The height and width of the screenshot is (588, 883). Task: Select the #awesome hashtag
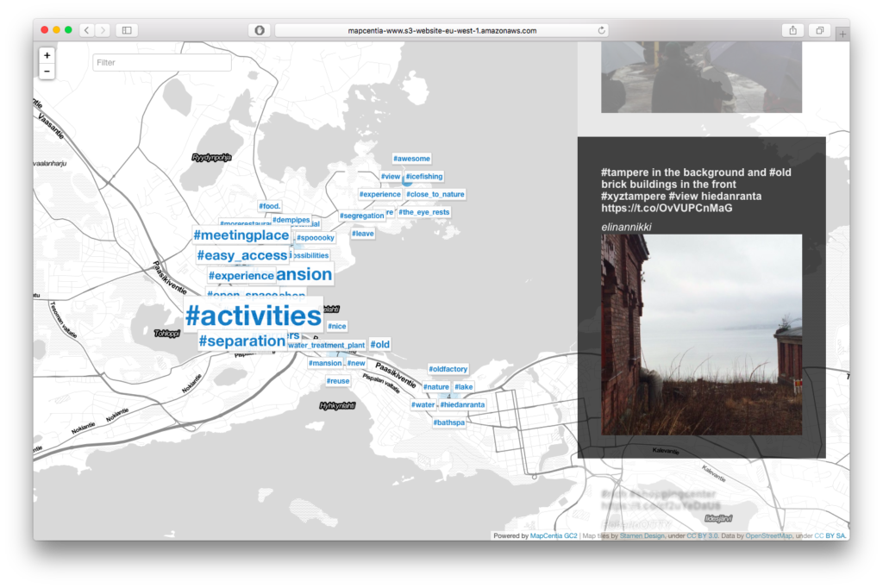pos(411,159)
